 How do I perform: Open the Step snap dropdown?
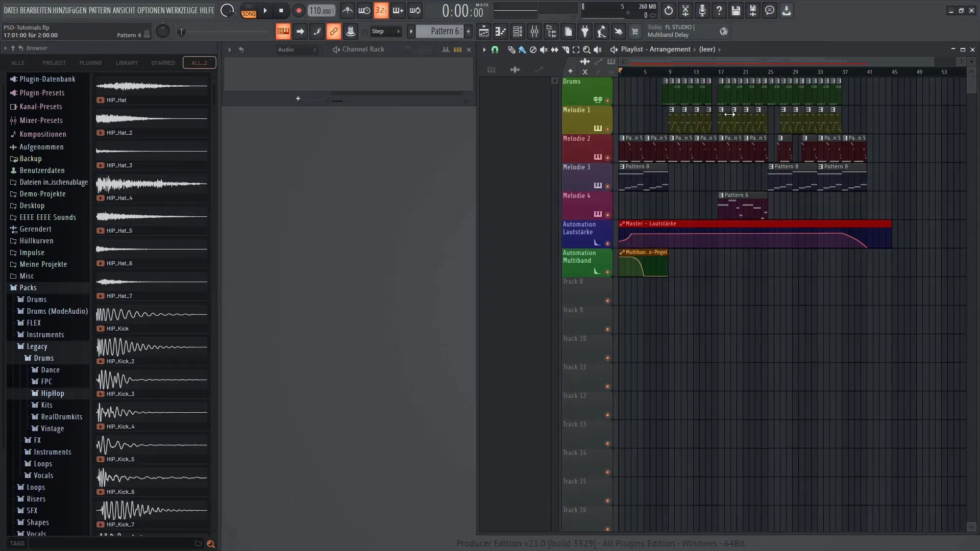coord(386,32)
